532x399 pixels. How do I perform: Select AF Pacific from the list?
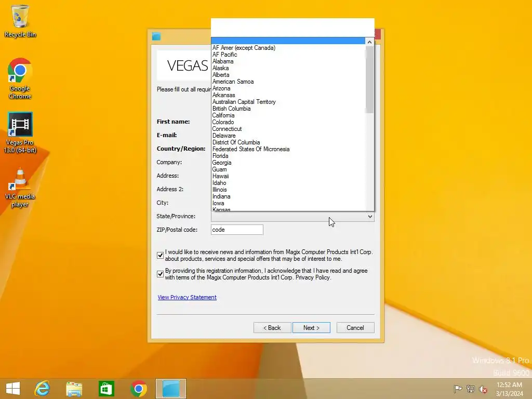(288, 55)
